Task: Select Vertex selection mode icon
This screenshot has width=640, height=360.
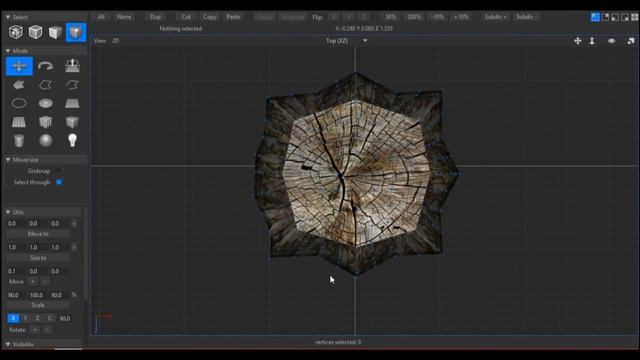Action: click(x=76, y=32)
